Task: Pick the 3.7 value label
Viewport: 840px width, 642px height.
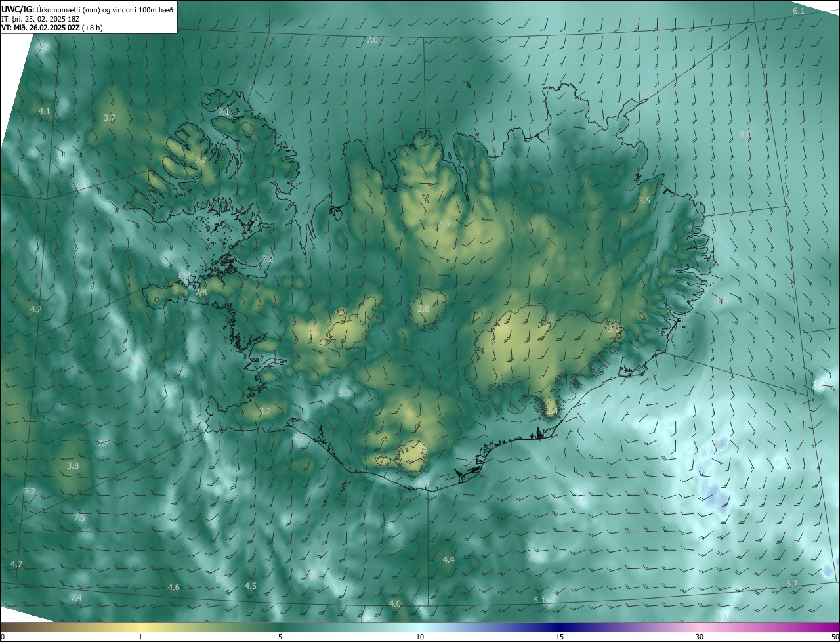Action: click(110, 118)
